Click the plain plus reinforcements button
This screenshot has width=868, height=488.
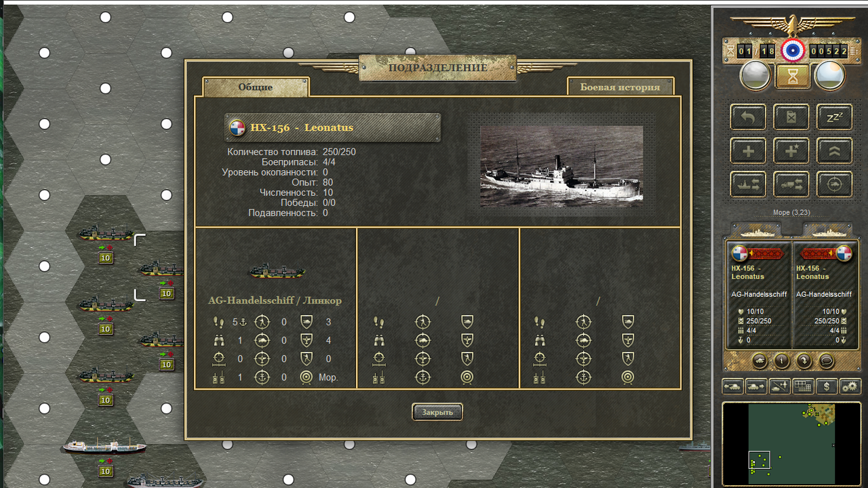(x=748, y=150)
